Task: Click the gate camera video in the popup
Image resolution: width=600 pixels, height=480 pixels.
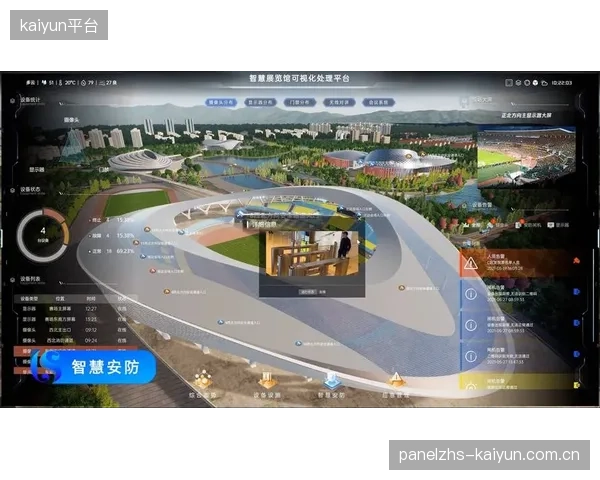Action: point(312,253)
